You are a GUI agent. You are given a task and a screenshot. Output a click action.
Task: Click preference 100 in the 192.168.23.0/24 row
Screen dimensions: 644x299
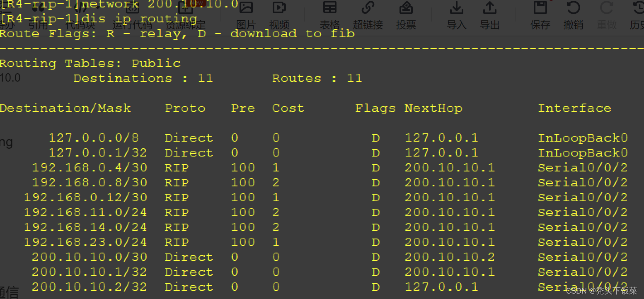[x=243, y=242]
